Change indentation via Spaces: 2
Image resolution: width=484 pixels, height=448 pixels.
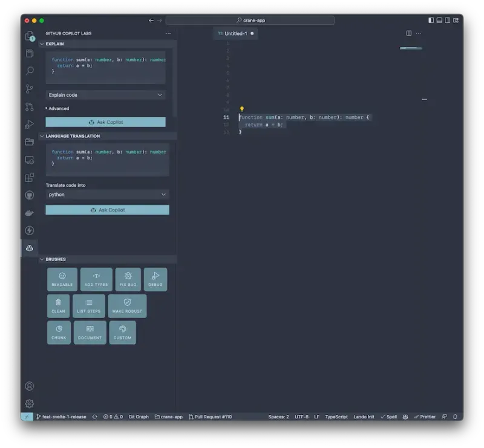(x=279, y=417)
